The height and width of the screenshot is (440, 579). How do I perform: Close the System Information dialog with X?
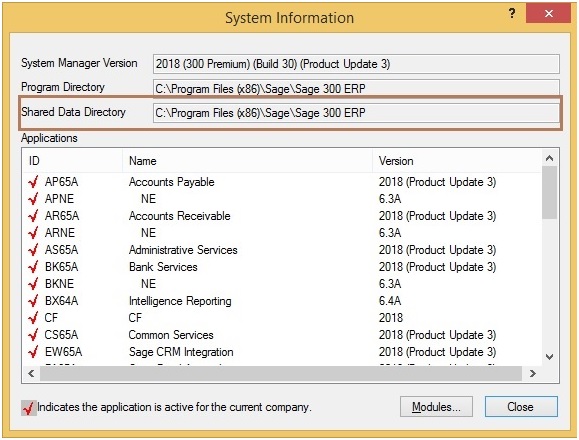[548, 14]
